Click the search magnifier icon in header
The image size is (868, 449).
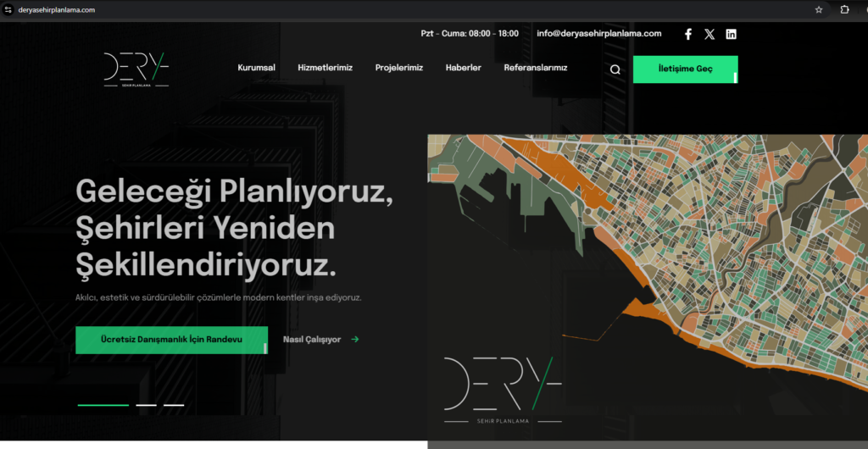coord(615,69)
